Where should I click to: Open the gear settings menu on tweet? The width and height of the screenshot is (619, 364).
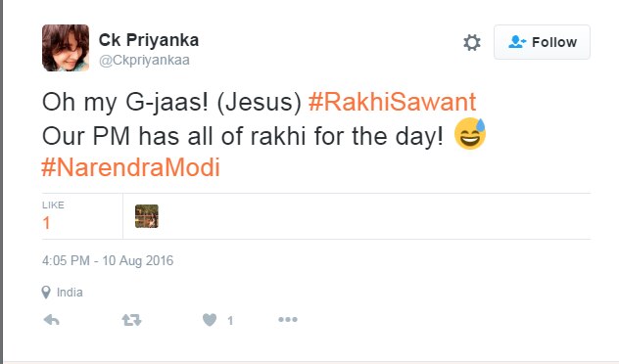coord(472,42)
